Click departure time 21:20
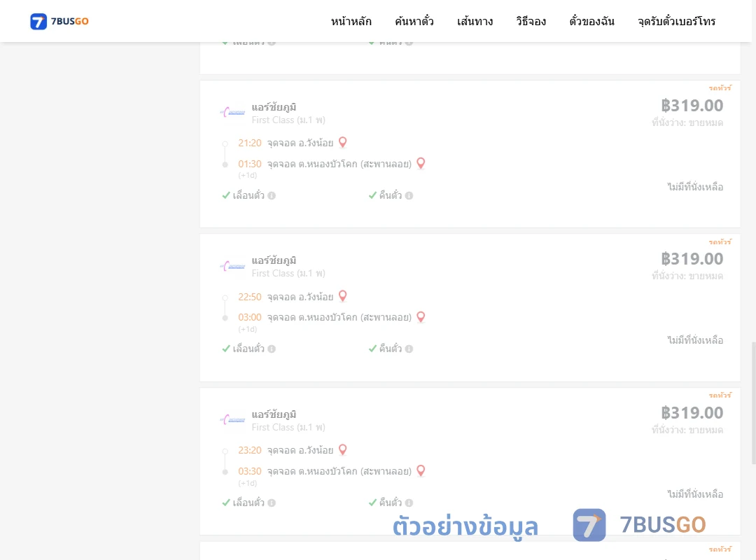This screenshot has width=756, height=560. click(x=250, y=143)
